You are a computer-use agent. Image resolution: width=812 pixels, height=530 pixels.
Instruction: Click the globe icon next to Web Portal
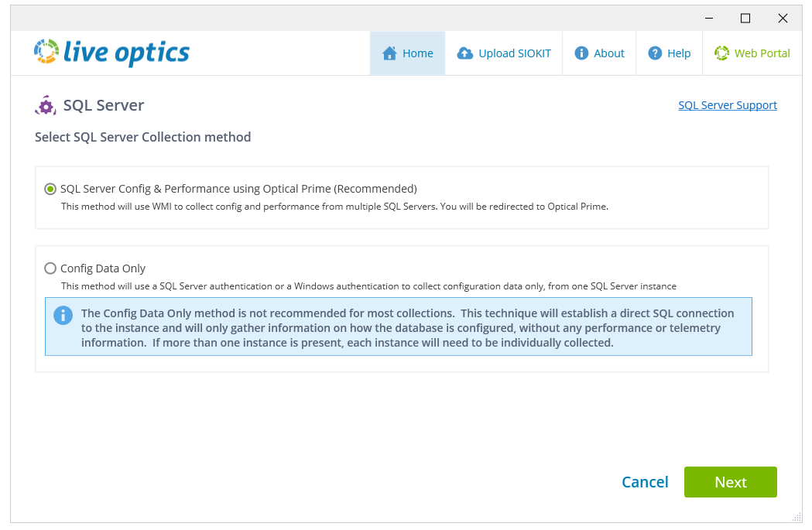721,53
